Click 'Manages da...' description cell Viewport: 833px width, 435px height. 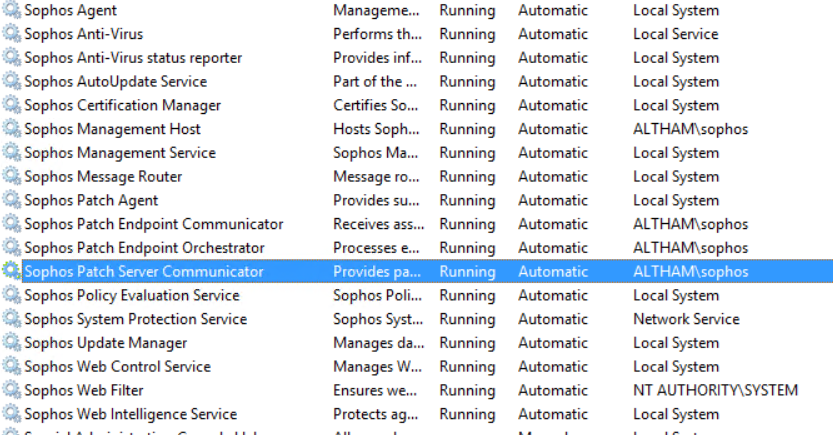tap(379, 343)
